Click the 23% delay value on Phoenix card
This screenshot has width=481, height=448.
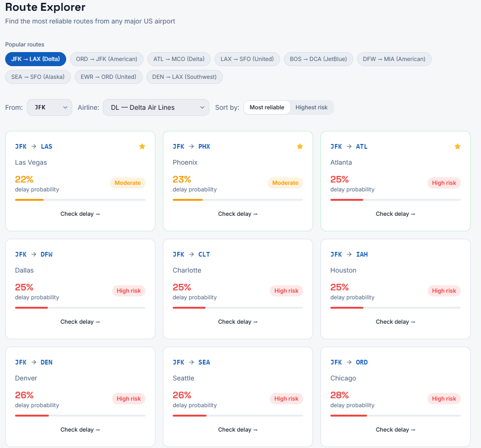coord(182,179)
